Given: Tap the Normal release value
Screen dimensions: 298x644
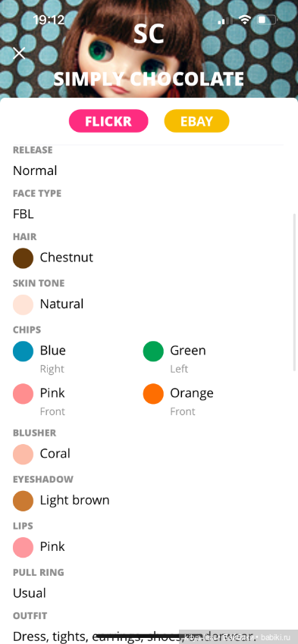Looking at the screenshot, I should (35, 170).
